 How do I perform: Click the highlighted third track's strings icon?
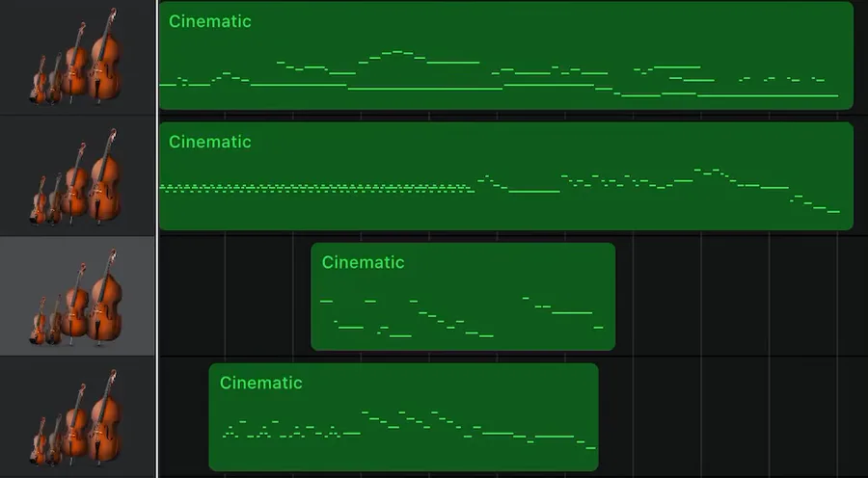click(x=77, y=297)
